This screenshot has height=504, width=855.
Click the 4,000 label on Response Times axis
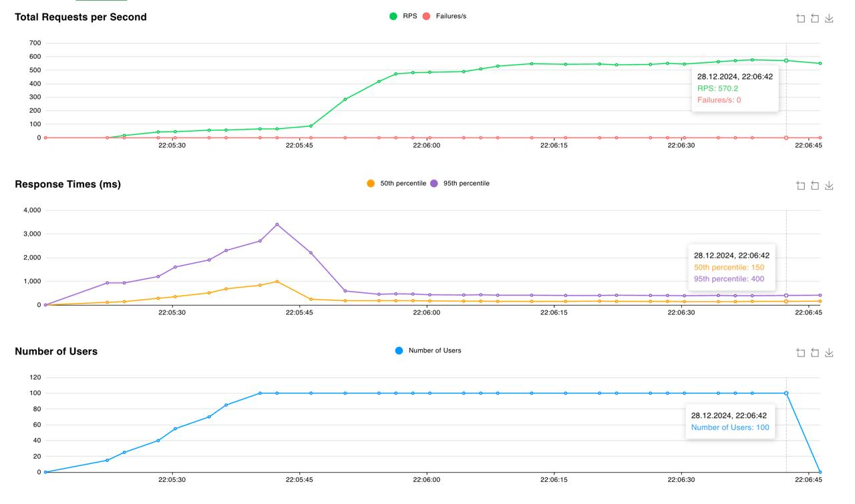tap(32, 210)
